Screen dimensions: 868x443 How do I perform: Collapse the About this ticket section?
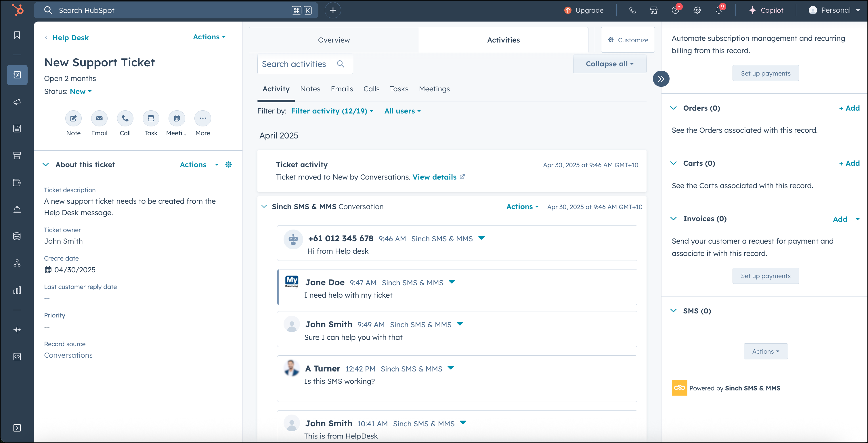46,165
